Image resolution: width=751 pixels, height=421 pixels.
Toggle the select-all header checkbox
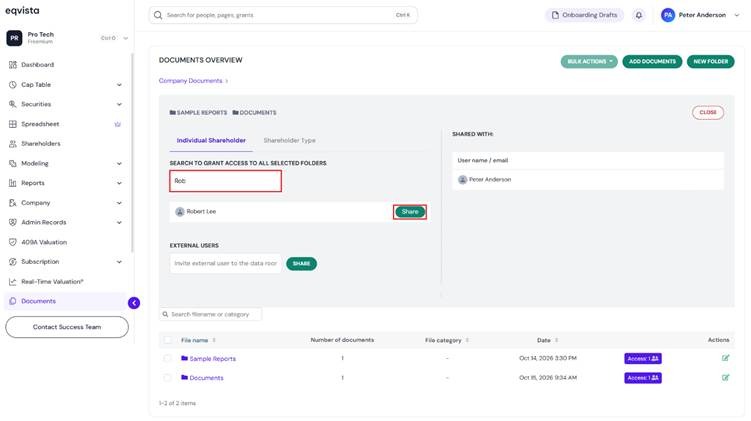(168, 340)
